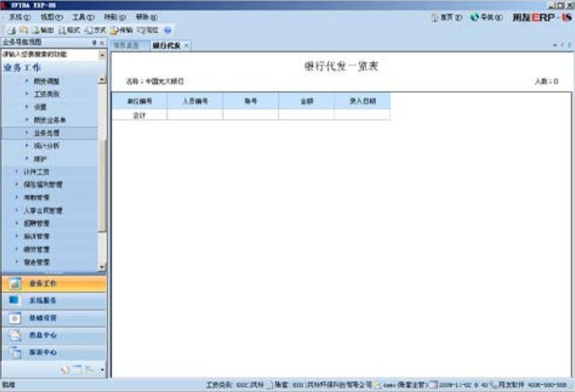
Task: Click the 传输 transfer toolbar button
Action: [x=121, y=30]
